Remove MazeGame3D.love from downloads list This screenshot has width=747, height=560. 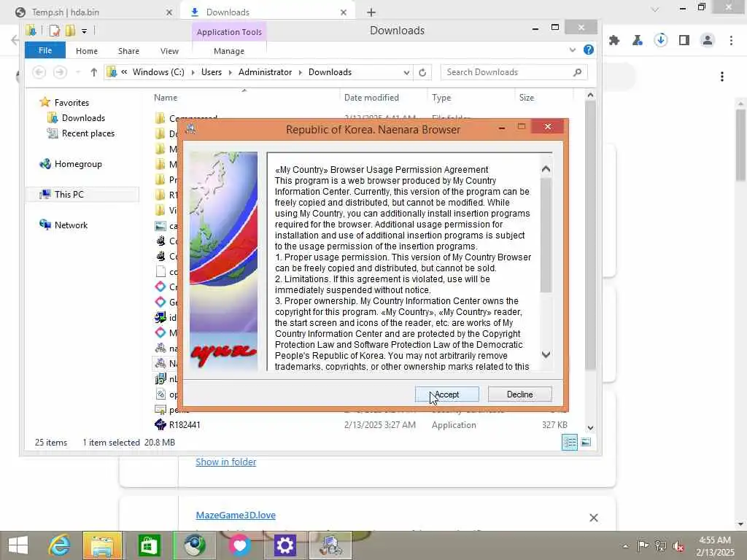pyautogui.click(x=594, y=518)
